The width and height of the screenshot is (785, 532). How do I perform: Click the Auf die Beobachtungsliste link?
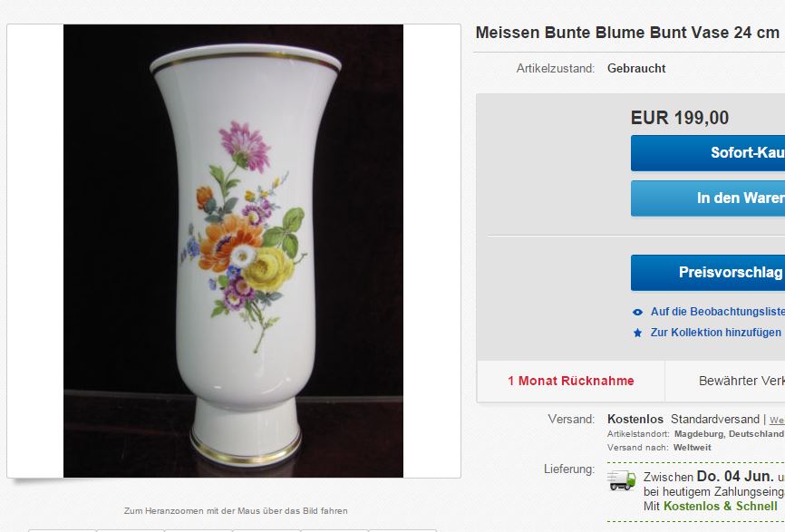717,312
